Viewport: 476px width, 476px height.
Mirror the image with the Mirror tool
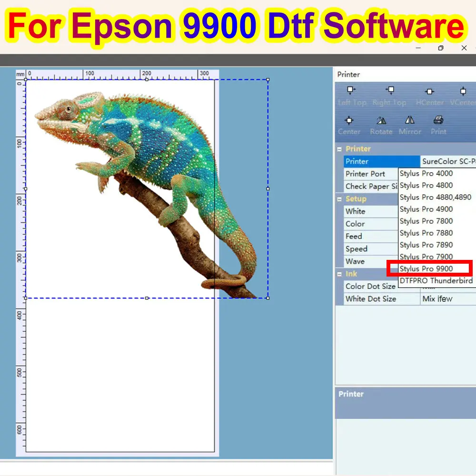pyautogui.click(x=410, y=124)
